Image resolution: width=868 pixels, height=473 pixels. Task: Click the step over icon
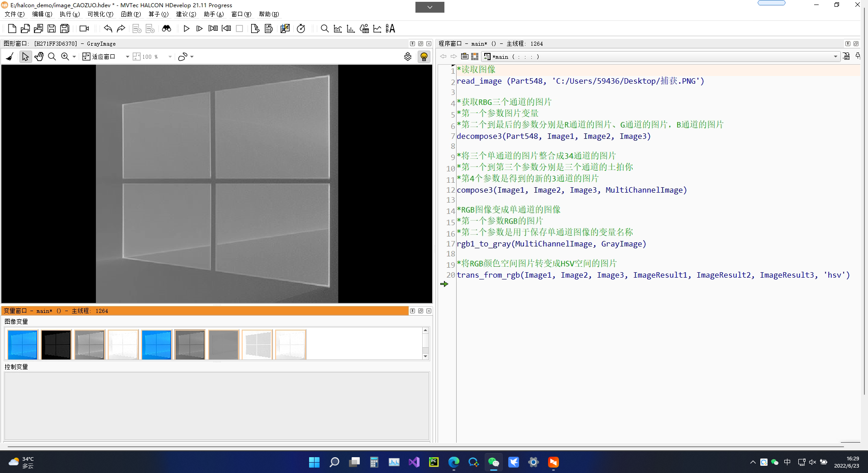(x=213, y=28)
